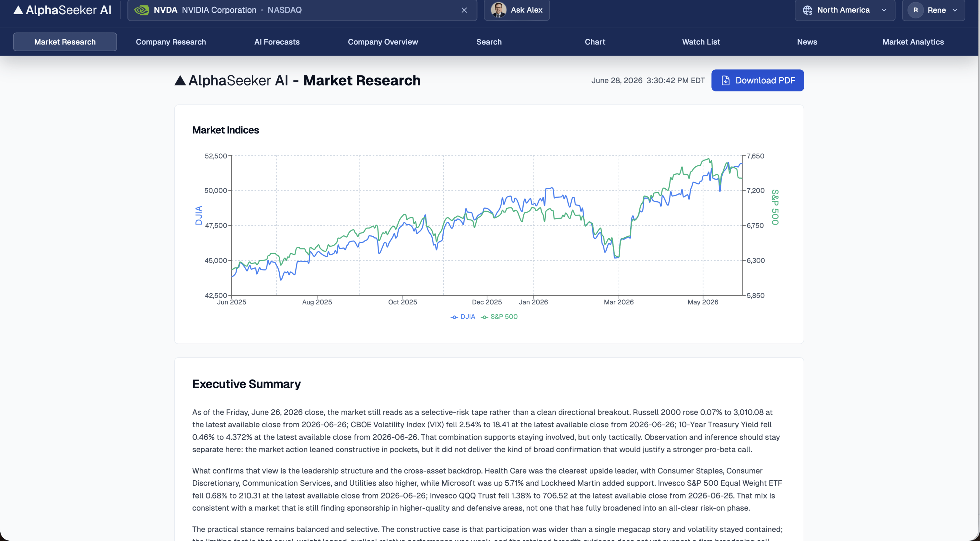Viewport: 980px width, 541px height.
Task: Click the 6,300 right axis value
Action: 755,261
